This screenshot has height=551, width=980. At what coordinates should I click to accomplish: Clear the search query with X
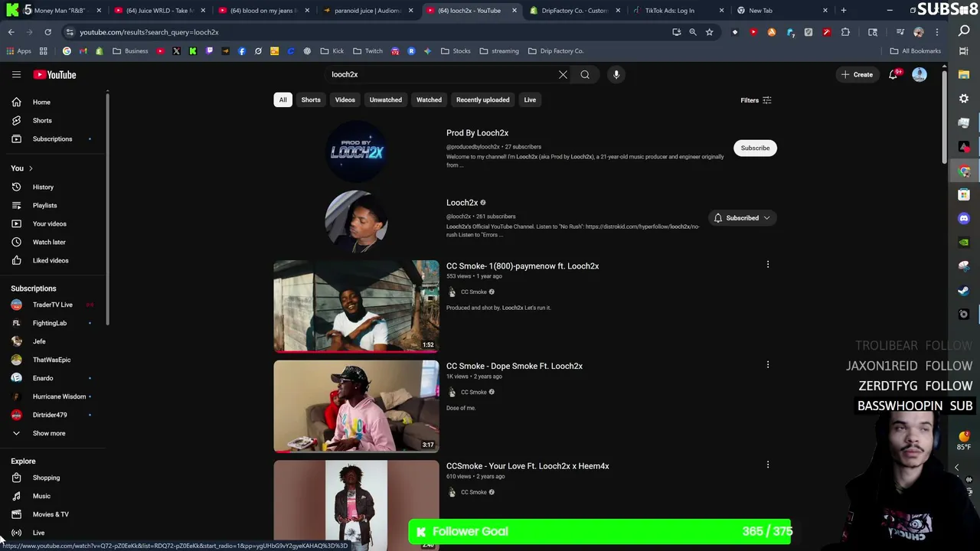pyautogui.click(x=563, y=74)
